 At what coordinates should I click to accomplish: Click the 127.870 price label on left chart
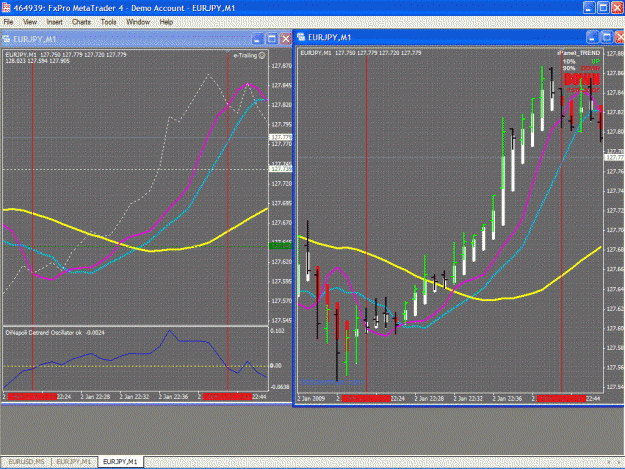coord(281,66)
